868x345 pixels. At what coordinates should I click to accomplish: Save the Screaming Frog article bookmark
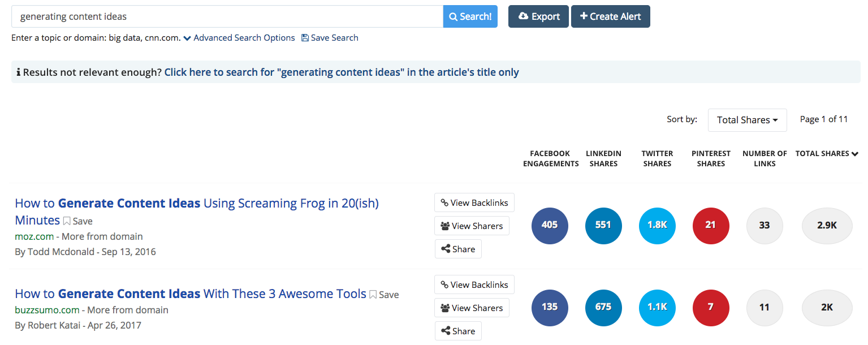click(77, 221)
